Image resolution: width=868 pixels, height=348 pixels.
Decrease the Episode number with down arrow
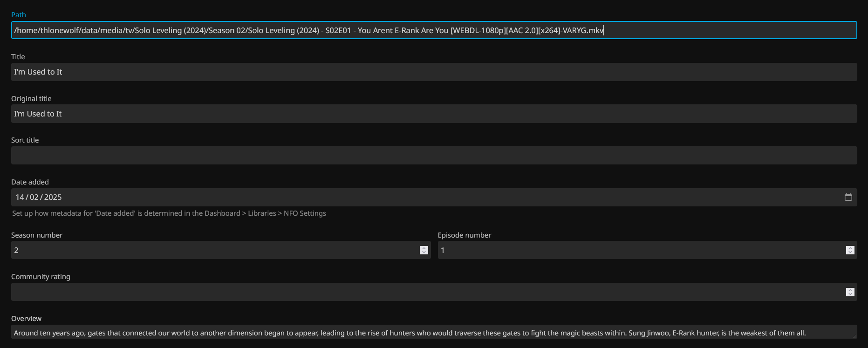(850, 252)
